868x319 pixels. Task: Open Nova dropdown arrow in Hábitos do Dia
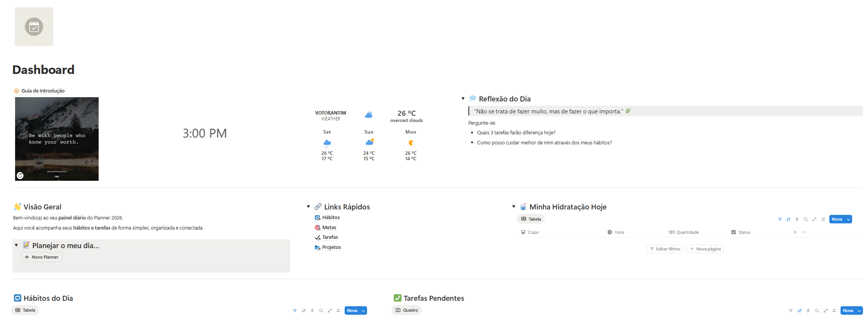[x=363, y=311]
